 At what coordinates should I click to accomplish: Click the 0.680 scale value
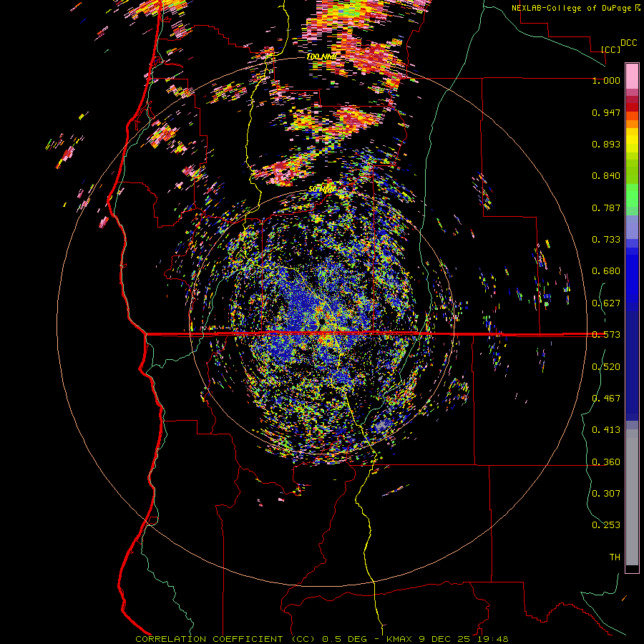[x=606, y=271]
